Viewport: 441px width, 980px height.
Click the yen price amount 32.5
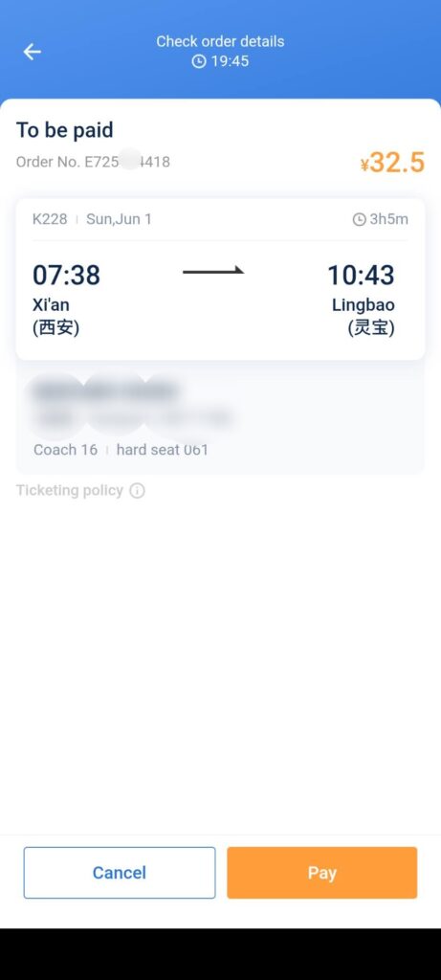tap(393, 163)
